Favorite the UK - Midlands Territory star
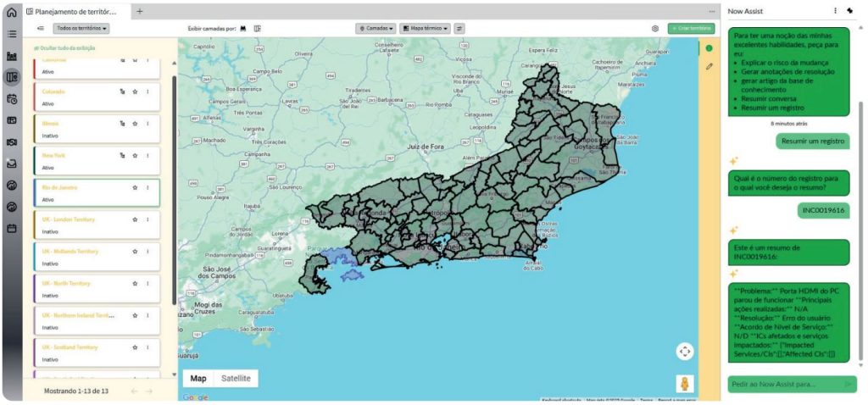Image resolution: width=868 pixels, height=405 pixels. [x=135, y=252]
